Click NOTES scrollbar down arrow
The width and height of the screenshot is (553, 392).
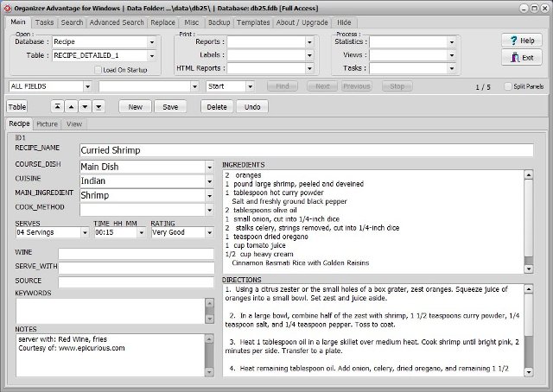coord(209,372)
